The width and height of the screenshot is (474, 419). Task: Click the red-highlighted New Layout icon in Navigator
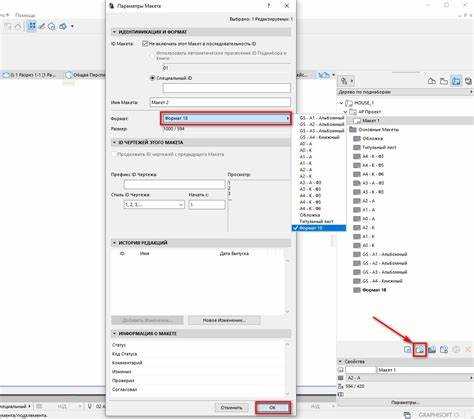pos(420,350)
